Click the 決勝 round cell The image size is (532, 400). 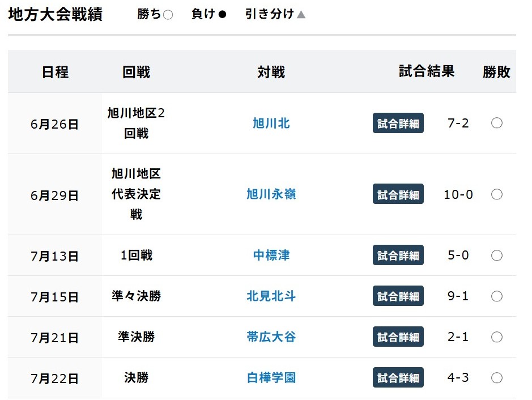136,377
